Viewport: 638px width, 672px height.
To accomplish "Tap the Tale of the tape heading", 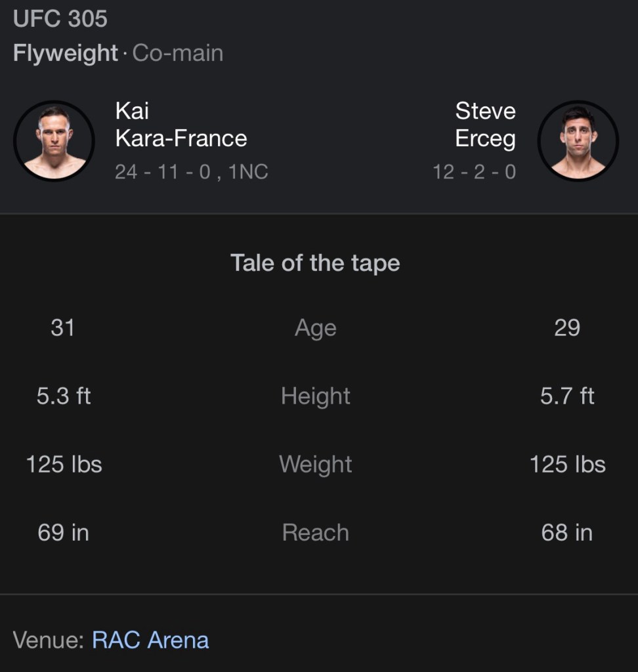I will (315, 263).
